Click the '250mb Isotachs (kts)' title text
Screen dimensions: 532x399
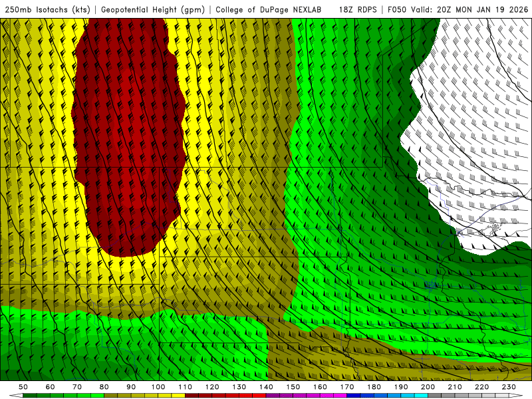click(x=48, y=9)
